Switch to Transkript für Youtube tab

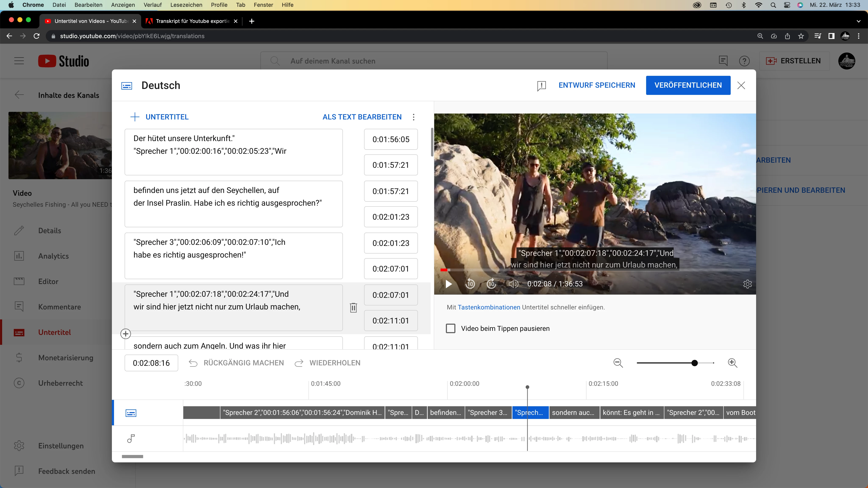(x=192, y=21)
